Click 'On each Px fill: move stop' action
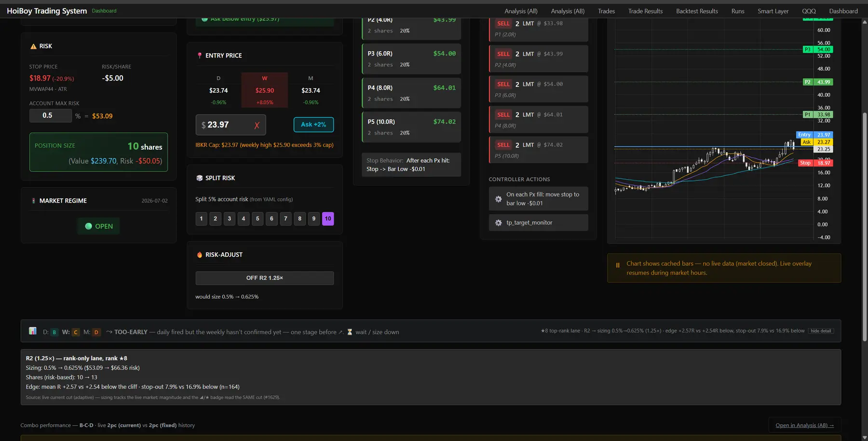The image size is (868, 441). tap(538, 199)
